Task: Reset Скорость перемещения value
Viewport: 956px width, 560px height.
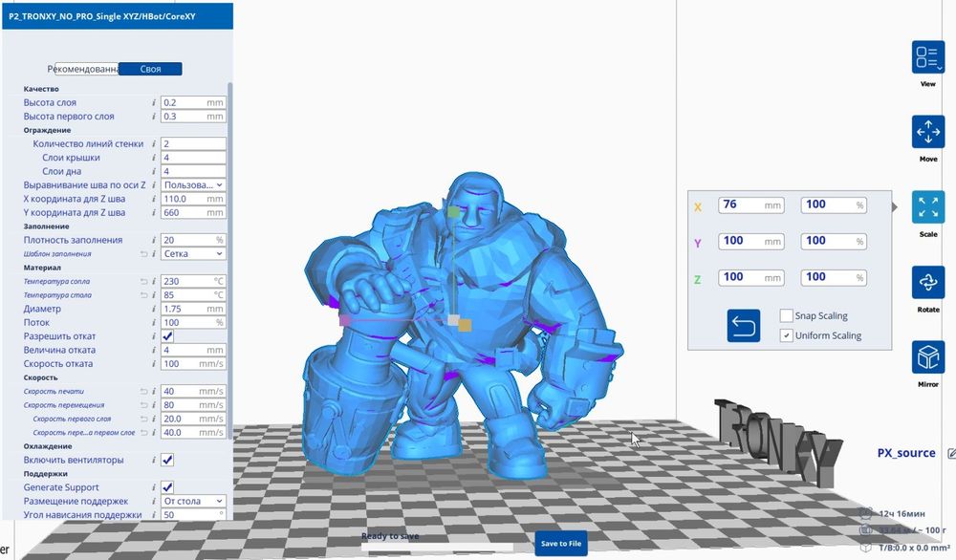Action: click(144, 405)
